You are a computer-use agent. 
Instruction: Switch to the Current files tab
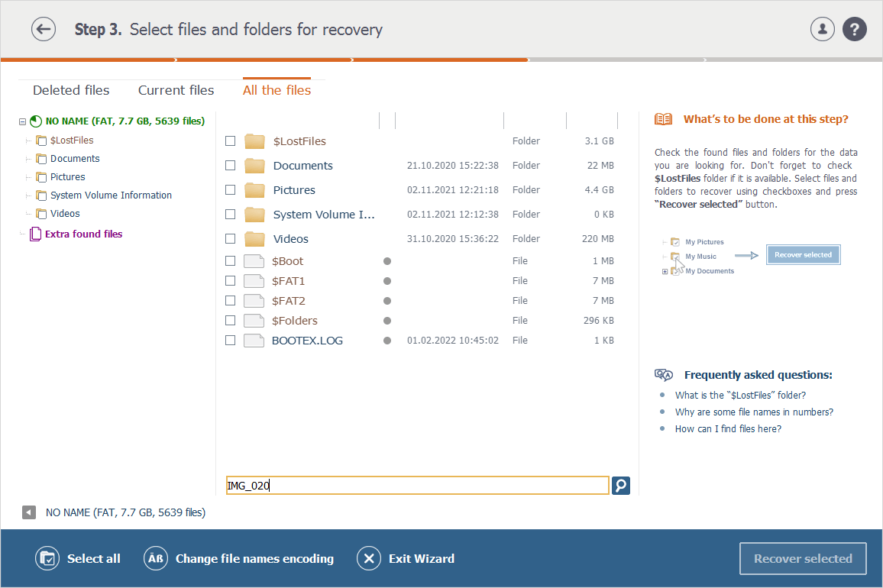pyautogui.click(x=176, y=90)
